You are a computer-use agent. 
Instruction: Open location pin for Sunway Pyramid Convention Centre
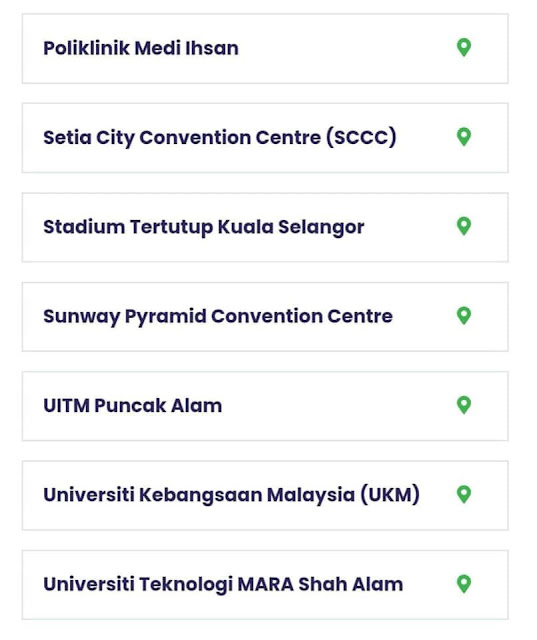click(x=464, y=316)
